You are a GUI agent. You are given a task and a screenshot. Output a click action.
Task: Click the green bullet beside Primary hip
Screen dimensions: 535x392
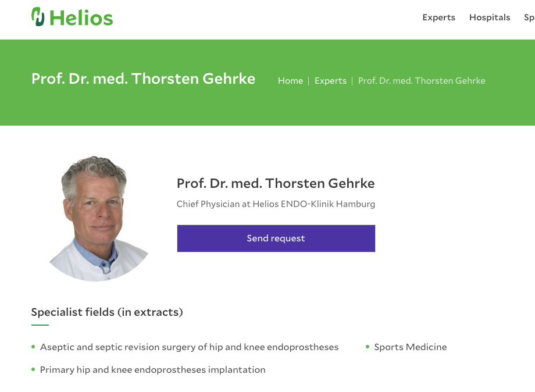tap(33, 370)
